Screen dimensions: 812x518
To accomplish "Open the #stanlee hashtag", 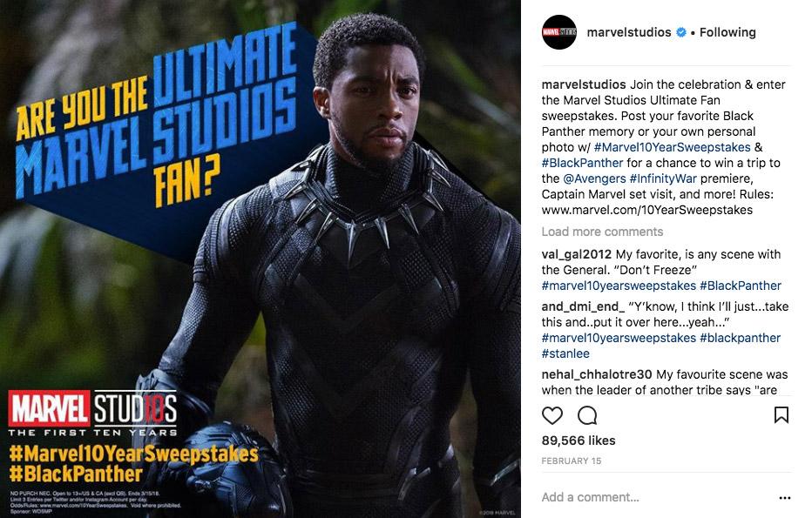I will [x=565, y=353].
